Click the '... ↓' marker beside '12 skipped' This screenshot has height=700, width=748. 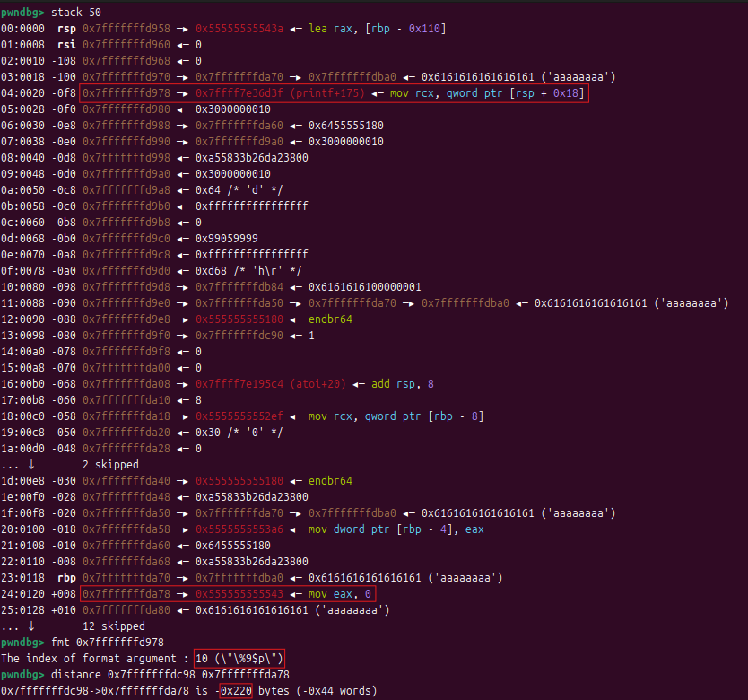pyautogui.click(x=18, y=626)
